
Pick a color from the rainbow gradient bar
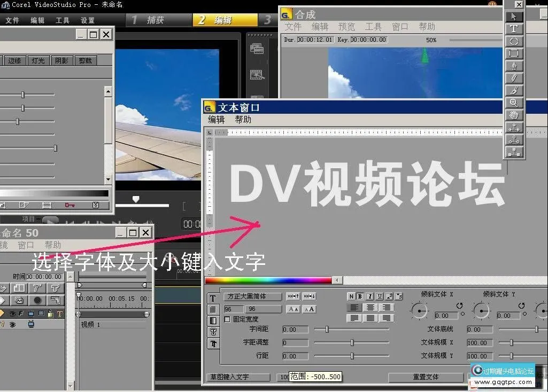pyautogui.click(x=267, y=279)
